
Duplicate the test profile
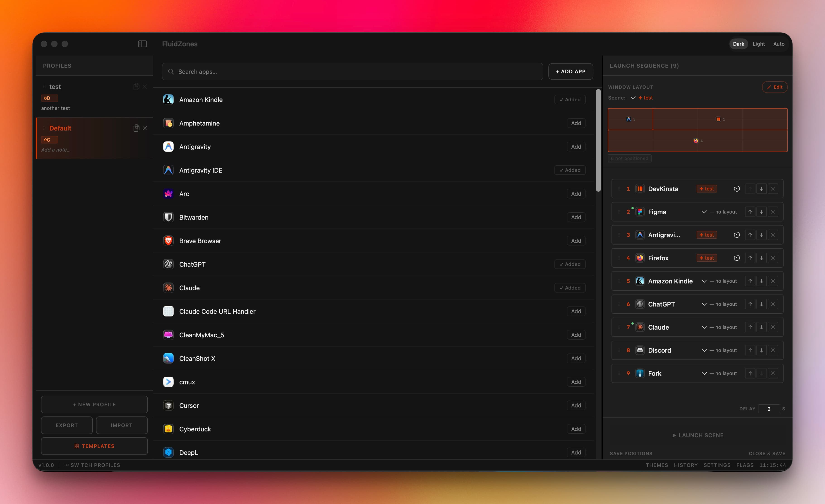click(136, 87)
